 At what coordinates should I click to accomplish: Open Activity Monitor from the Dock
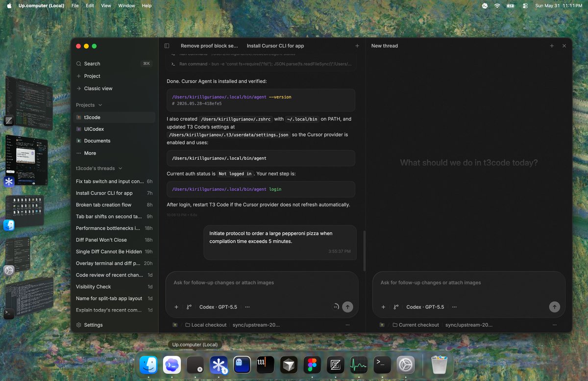point(359,365)
